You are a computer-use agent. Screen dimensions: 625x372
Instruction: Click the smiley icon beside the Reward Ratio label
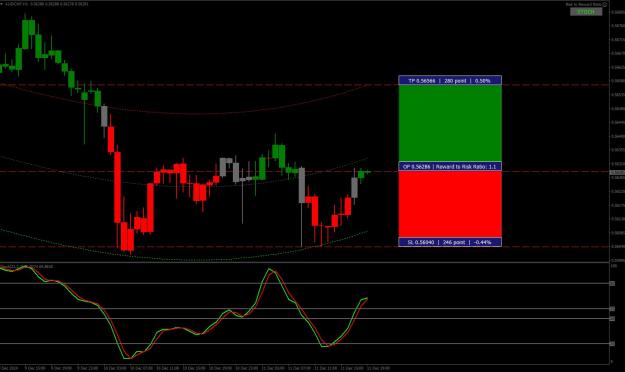(x=605, y=4)
